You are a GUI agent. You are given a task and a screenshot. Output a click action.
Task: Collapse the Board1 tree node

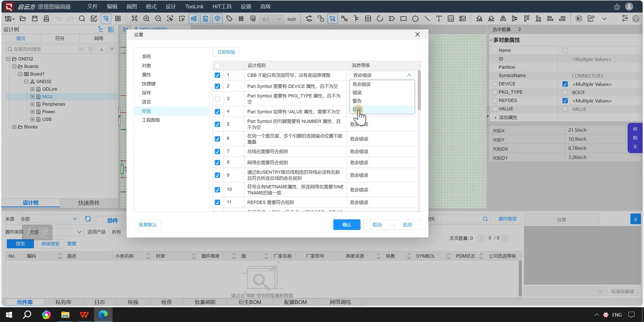pos(20,74)
